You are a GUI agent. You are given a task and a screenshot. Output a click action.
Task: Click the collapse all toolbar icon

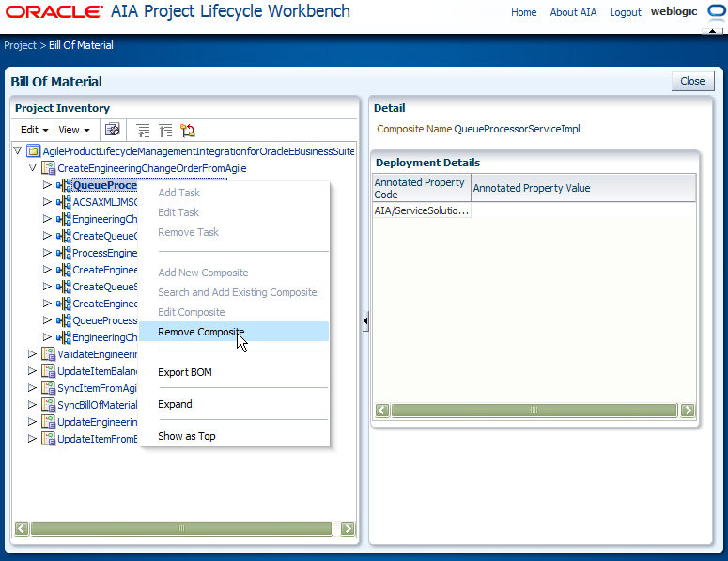(165, 131)
